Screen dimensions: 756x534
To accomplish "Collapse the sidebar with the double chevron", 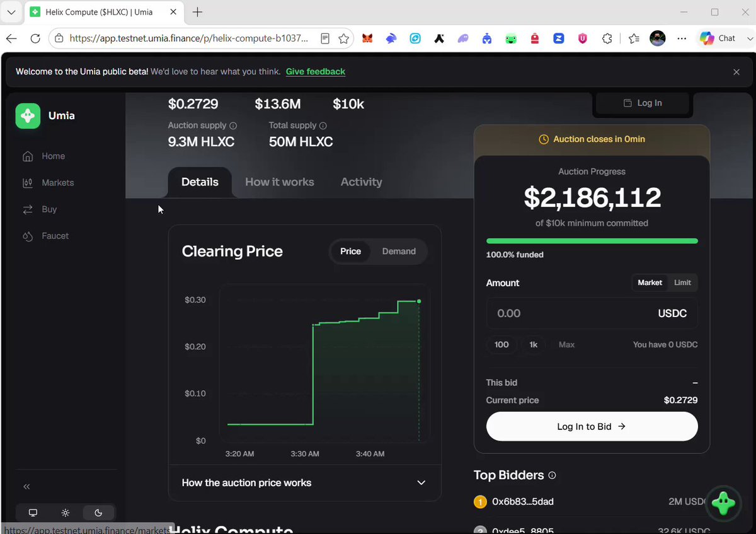I will [x=26, y=487].
